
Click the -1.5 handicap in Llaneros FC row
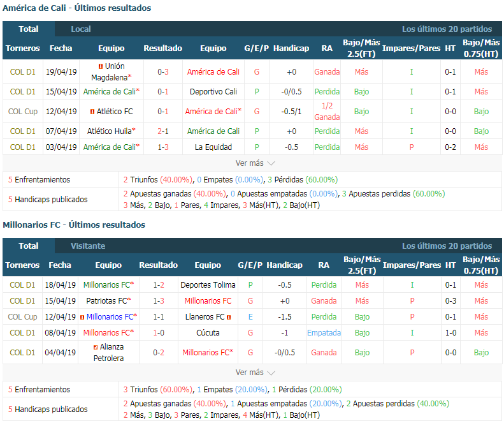click(284, 317)
